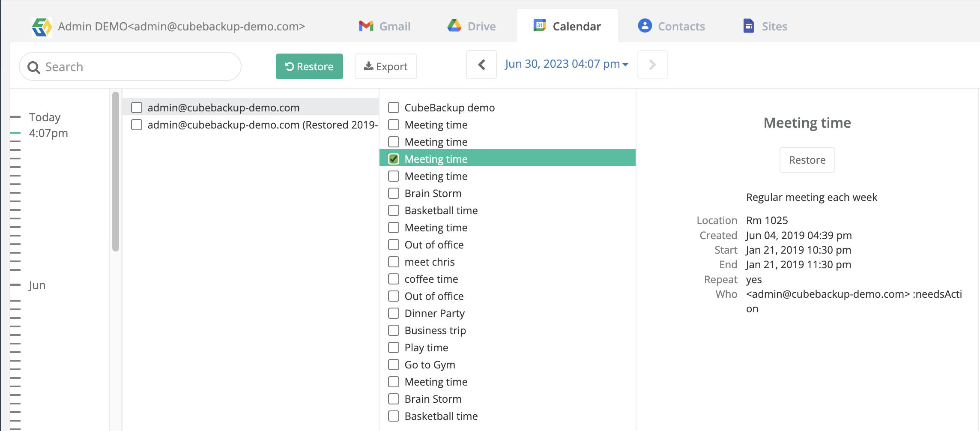Image resolution: width=980 pixels, height=431 pixels.
Task: Check the Brain Storm event checkbox
Action: pyautogui.click(x=393, y=193)
